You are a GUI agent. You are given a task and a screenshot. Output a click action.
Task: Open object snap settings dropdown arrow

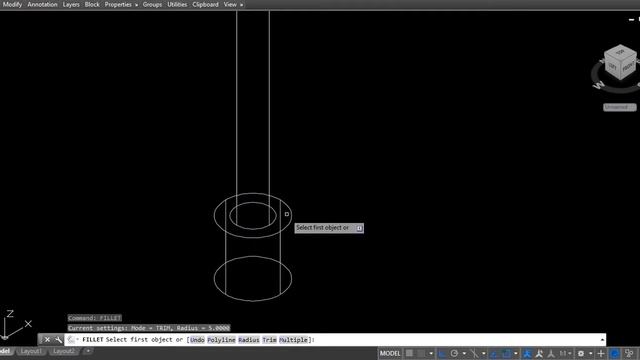click(516, 353)
